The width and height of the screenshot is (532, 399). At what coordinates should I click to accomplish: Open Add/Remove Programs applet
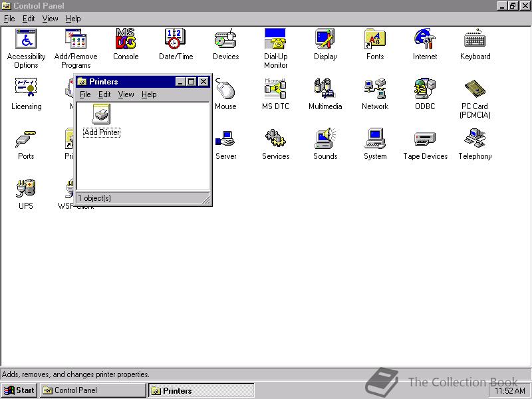tap(76, 49)
